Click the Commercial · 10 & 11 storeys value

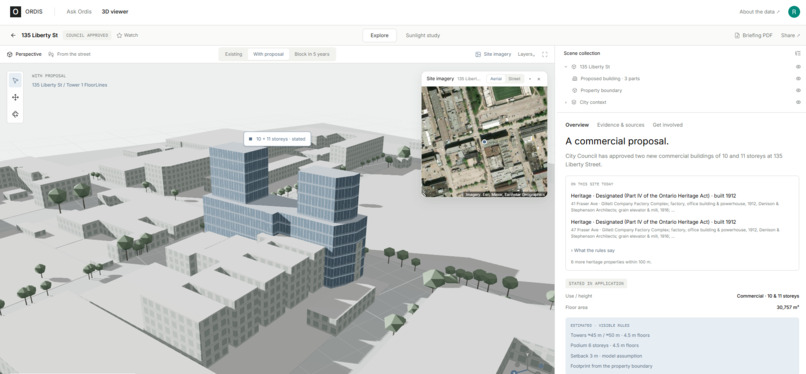(x=768, y=296)
